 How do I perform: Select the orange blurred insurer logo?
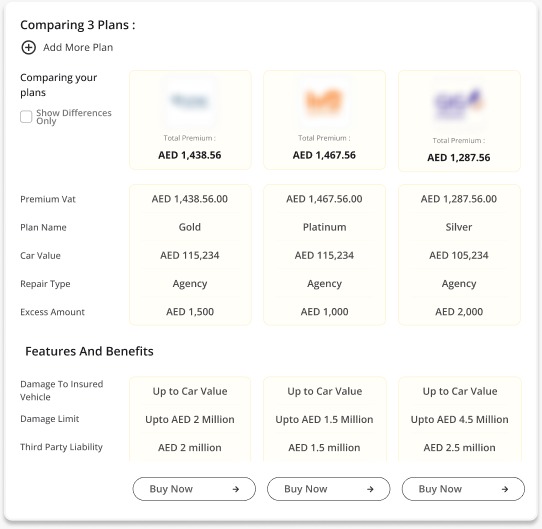pos(324,101)
